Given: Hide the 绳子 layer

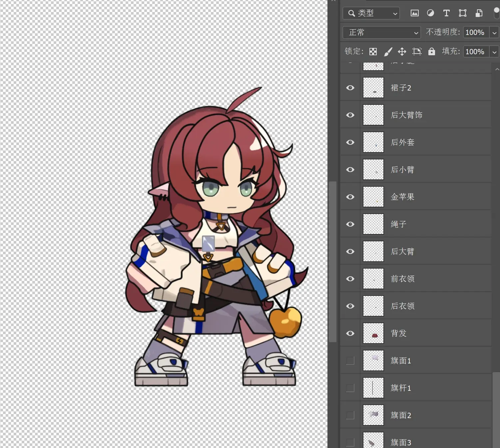Looking at the screenshot, I should coord(350,224).
